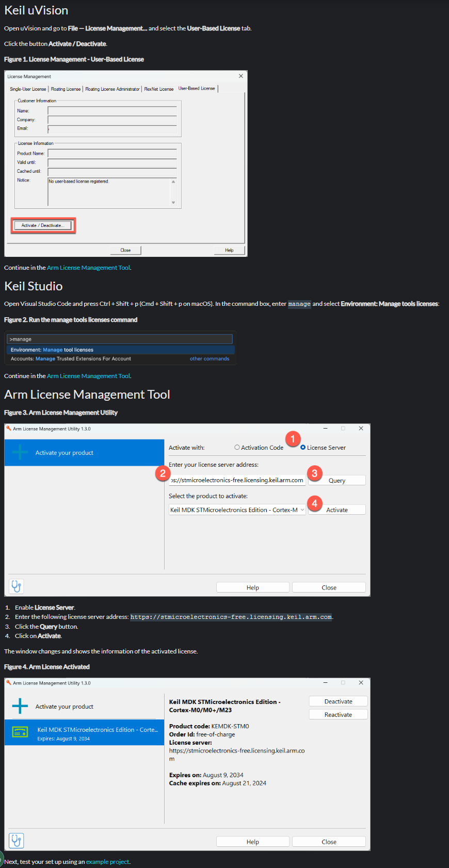
Task: Click the Activate button next to product dropdown
Action: click(337, 510)
